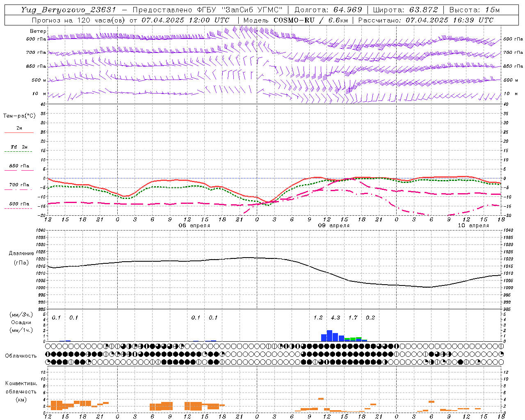Click the station title Yug_Beryozovo_23631
This screenshot has width=525, height=420.
(68, 9)
